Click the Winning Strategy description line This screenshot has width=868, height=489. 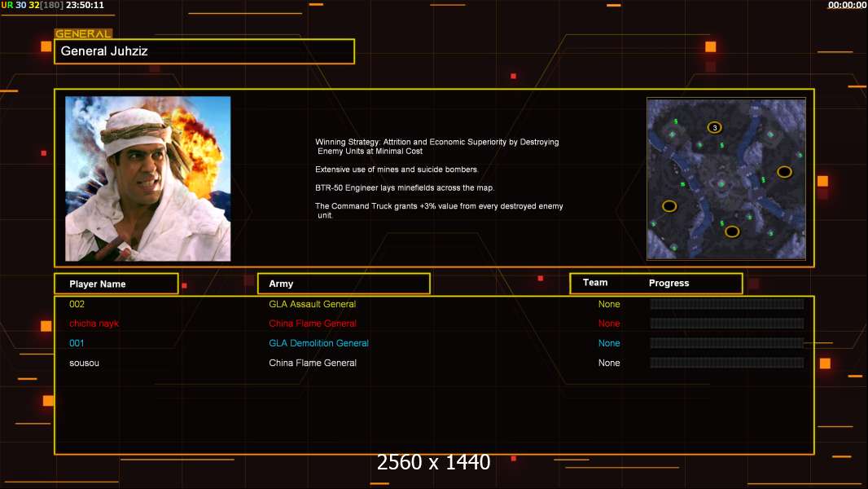(x=436, y=146)
